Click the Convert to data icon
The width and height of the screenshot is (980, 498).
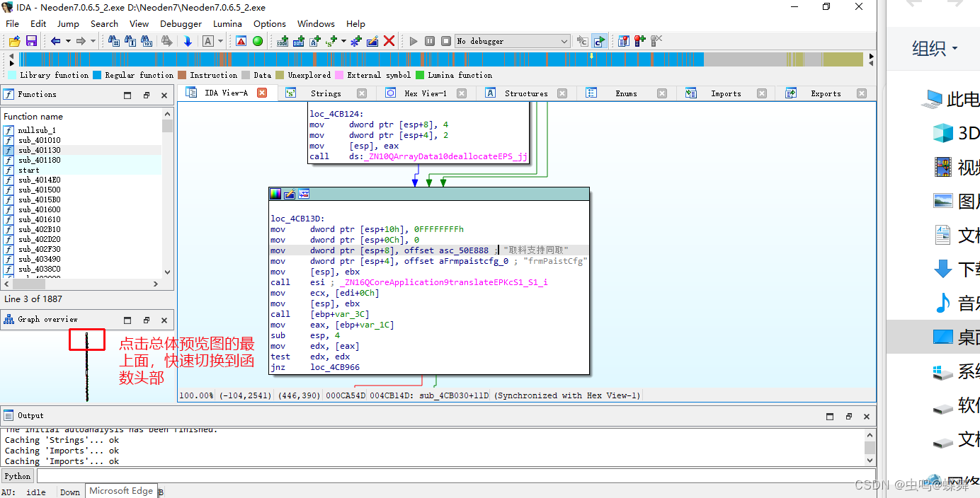pyautogui.click(x=299, y=41)
